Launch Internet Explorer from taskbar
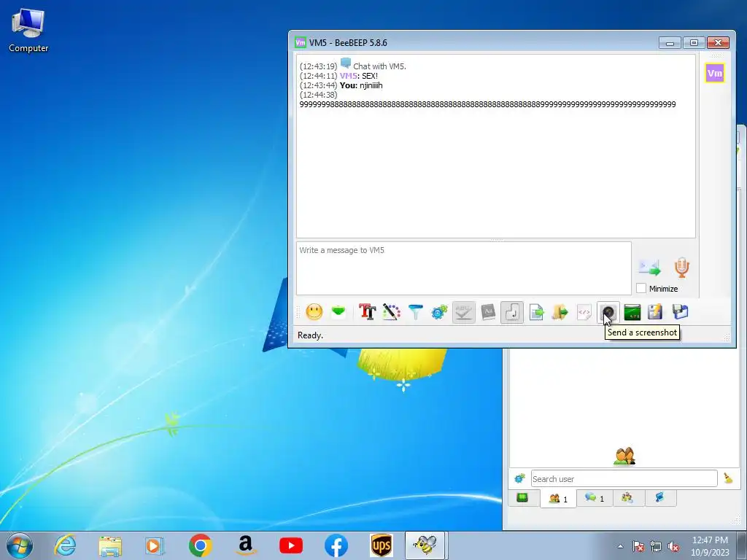This screenshot has width=747, height=560. [x=65, y=545]
